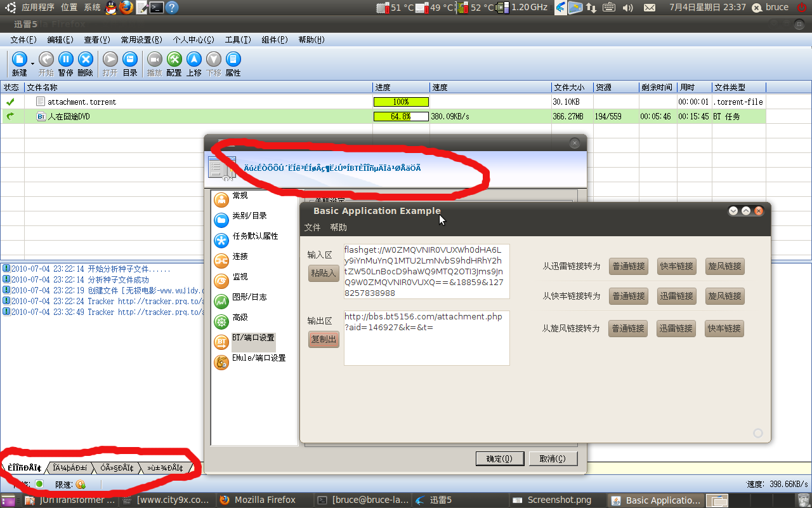The width and height of the screenshot is (812, 508).
Task: Select 高级 in the settings sidebar
Action: (240, 317)
